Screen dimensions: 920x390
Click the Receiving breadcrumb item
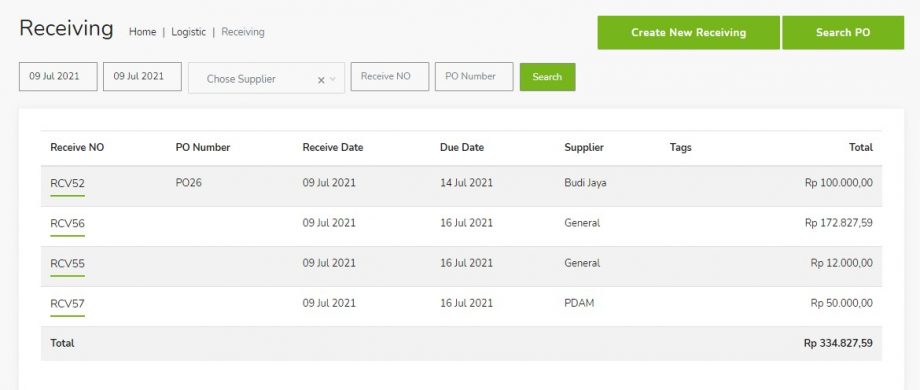point(243,32)
